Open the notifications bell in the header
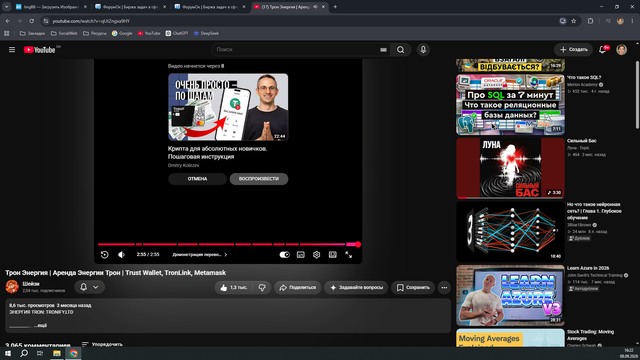This screenshot has width=640, height=360. pyautogui.click(x=602, y=49)
